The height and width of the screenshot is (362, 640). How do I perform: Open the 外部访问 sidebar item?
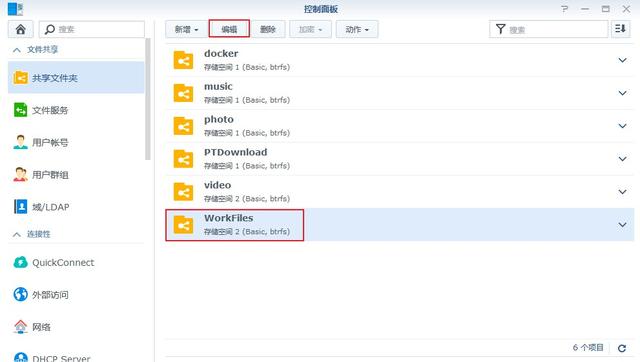(x=76, y=295)
